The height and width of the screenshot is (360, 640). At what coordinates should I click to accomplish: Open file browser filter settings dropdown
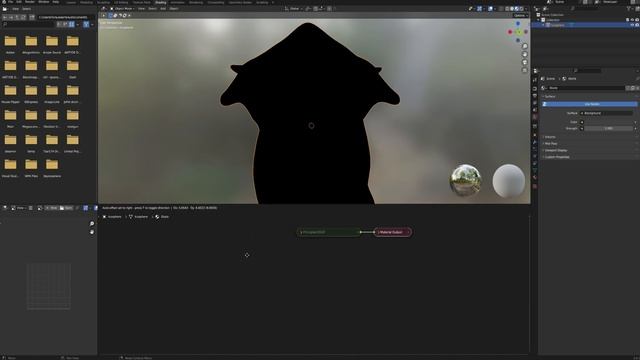pos(92,24)
